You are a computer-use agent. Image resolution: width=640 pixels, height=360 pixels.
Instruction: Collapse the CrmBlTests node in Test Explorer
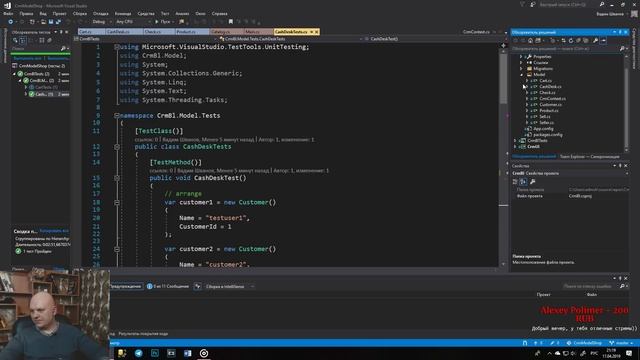point(14,74)
